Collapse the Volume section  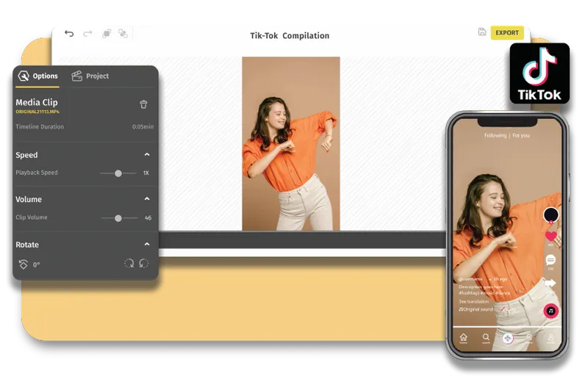tap(147, 199)
